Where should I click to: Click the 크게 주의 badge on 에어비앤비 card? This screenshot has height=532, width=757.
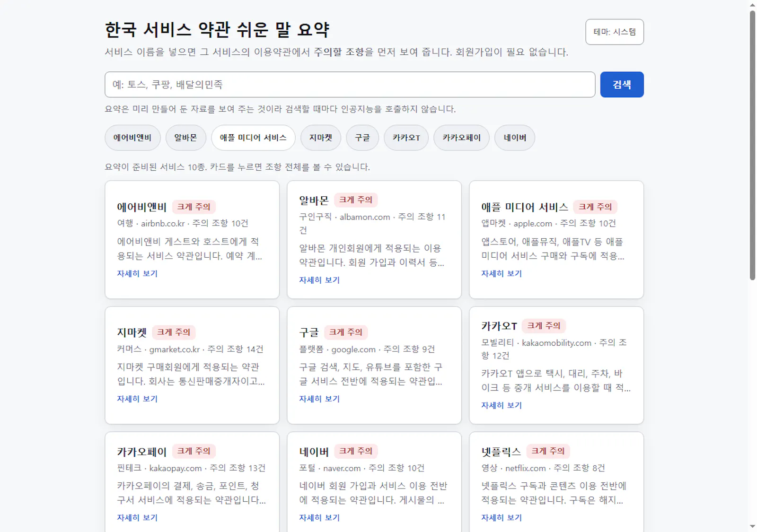pyautogui.click(x=194, y=207)
